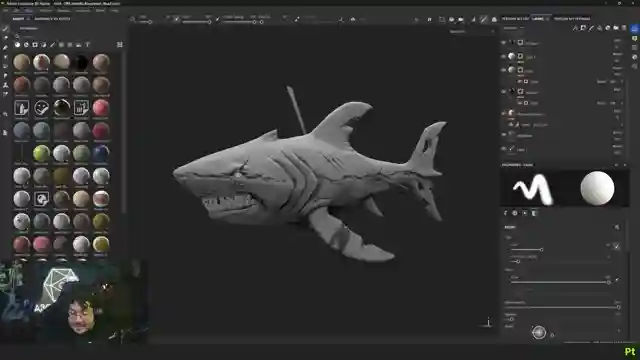Add a paint layer via brush icon
Viewport: 640px width, 360px height.
point(591,28)
